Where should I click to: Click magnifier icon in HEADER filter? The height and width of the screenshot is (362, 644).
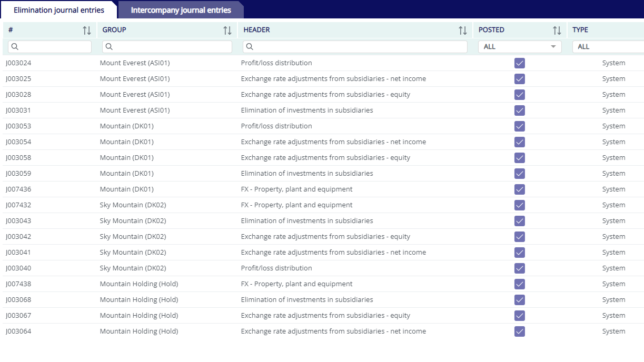point(250,47)
